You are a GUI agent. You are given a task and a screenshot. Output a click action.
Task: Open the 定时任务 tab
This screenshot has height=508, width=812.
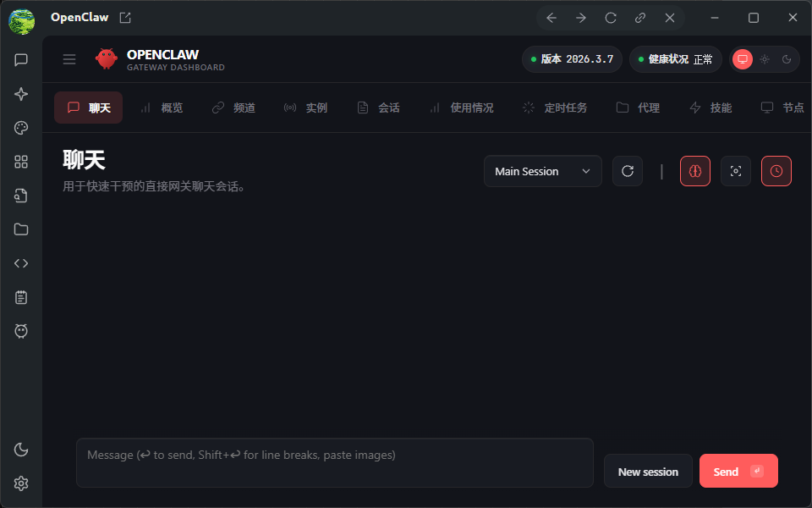pos(555,108)
